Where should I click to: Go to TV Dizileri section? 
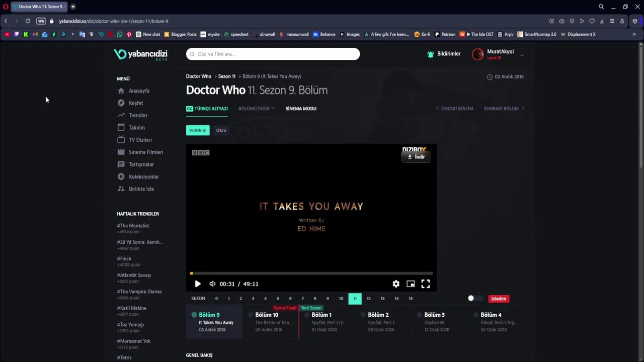[134, 140]
